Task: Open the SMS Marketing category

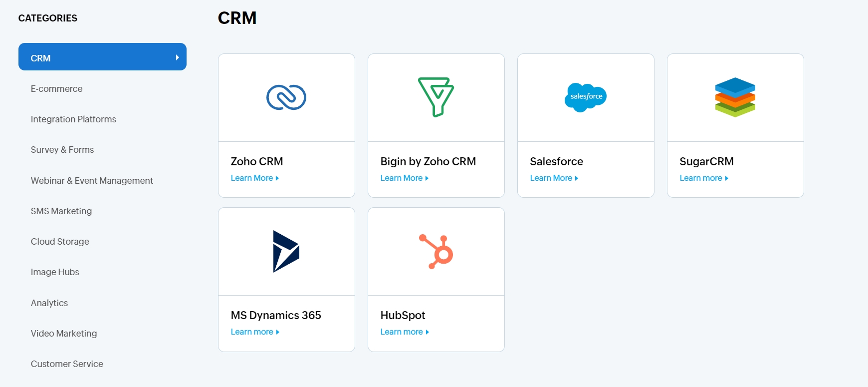Action: (61, 211)
